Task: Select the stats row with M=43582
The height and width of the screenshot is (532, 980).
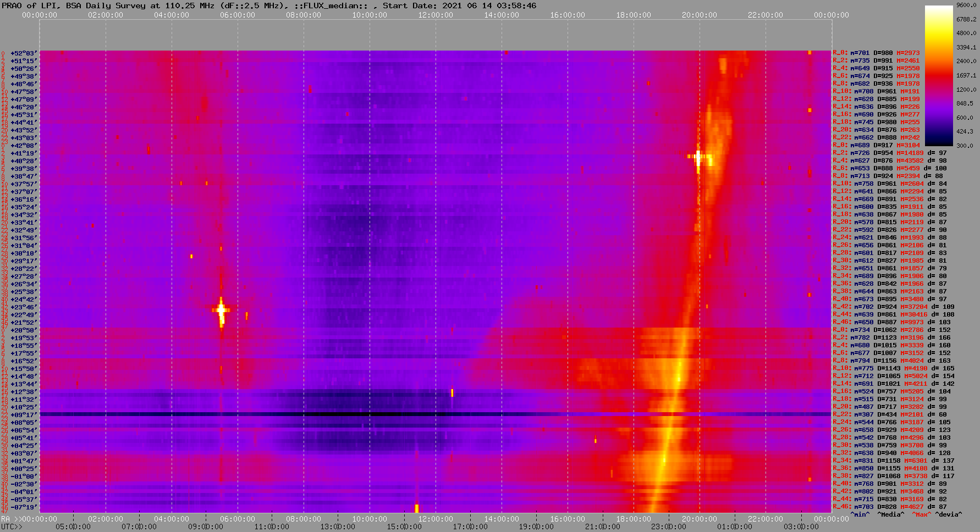Action: point(890,161)
